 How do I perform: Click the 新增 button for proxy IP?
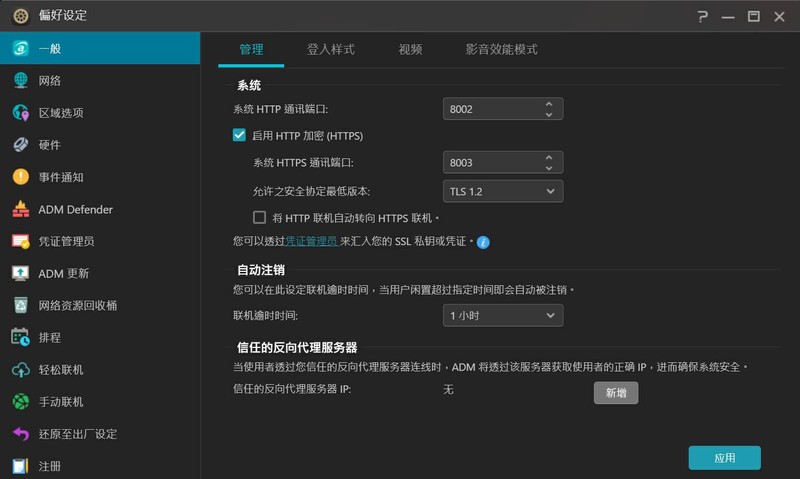pos(616,393)
